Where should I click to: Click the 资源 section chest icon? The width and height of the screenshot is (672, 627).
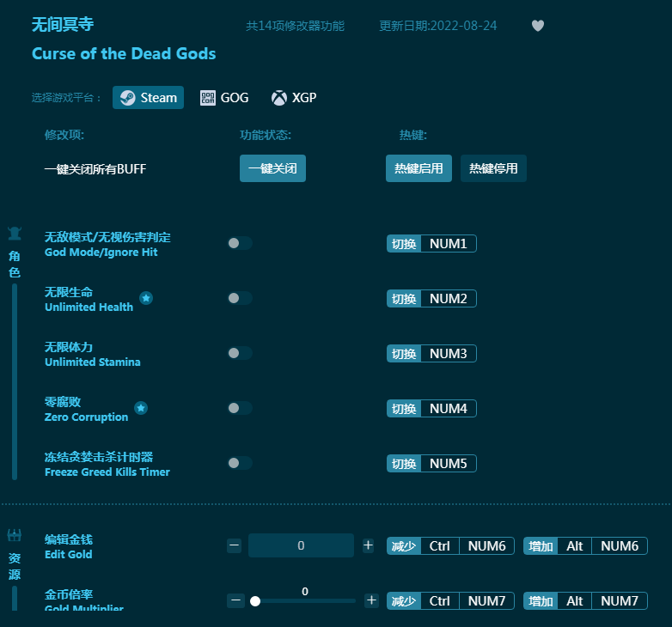(x=15, y=535)
